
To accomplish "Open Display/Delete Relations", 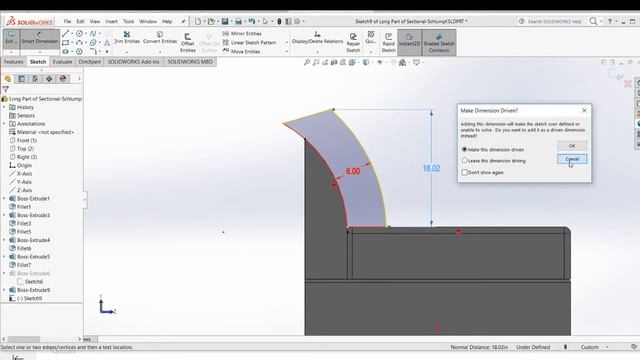I will (x=317, y=38).
